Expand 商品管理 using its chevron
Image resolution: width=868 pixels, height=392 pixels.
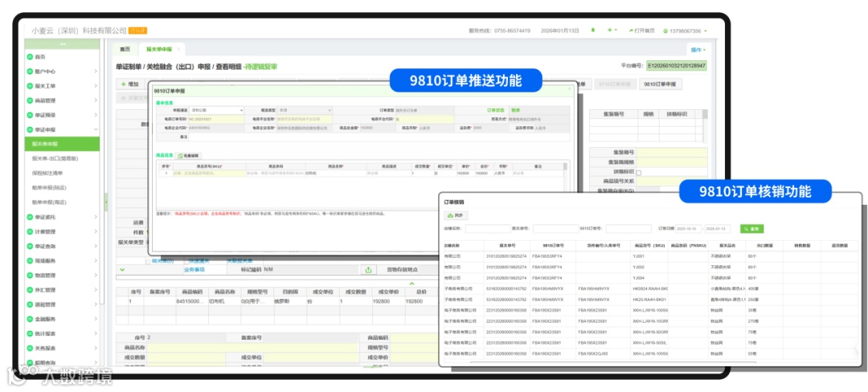point(96,100)
